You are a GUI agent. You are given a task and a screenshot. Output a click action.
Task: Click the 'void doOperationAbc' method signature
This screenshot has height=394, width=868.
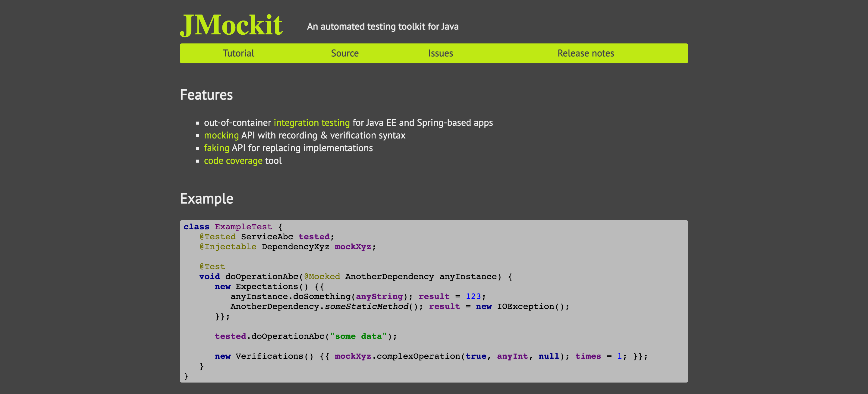pyautogui.click(x=356, y=277)
